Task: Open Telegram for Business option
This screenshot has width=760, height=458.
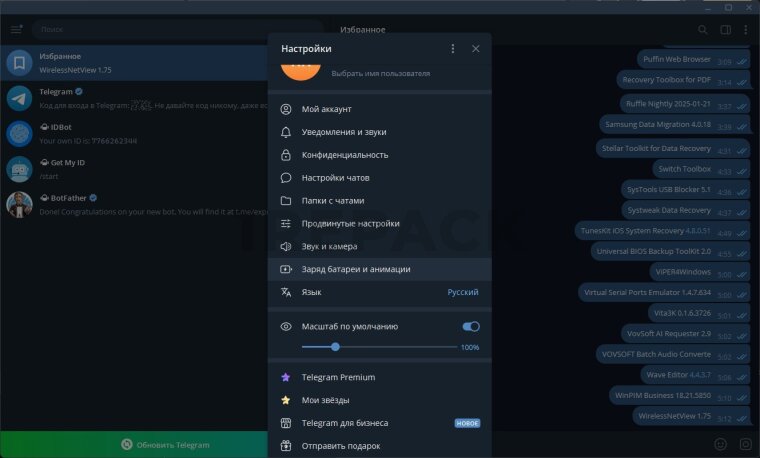Action: coord(344,423)
